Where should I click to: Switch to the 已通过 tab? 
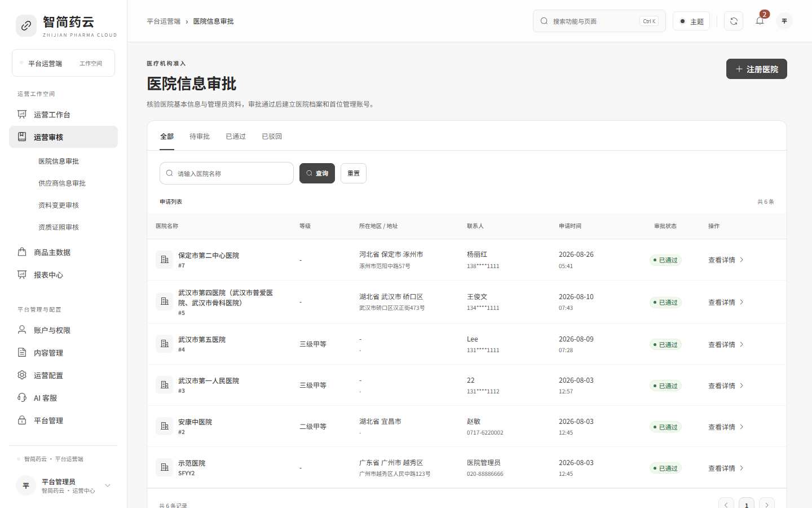pyautogui.click(x=236, y=137)
